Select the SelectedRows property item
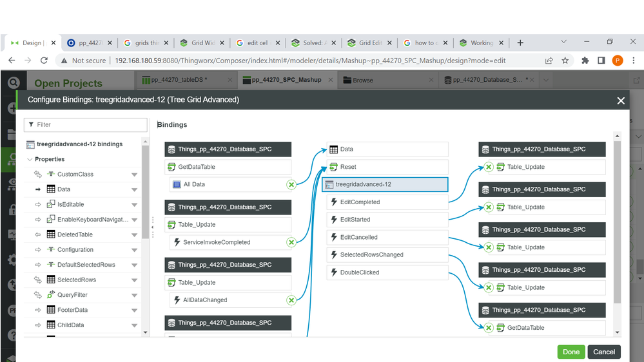Screen dimensions: 644x362 76,280
